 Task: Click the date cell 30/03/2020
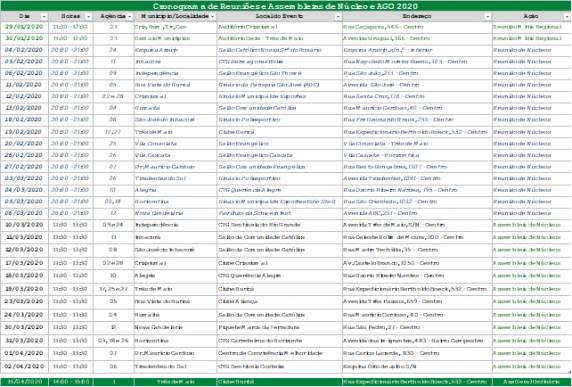click(x=24, y=328)
